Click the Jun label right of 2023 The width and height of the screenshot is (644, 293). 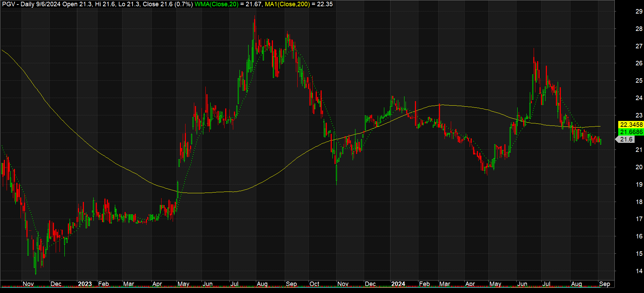pos(207,284)
